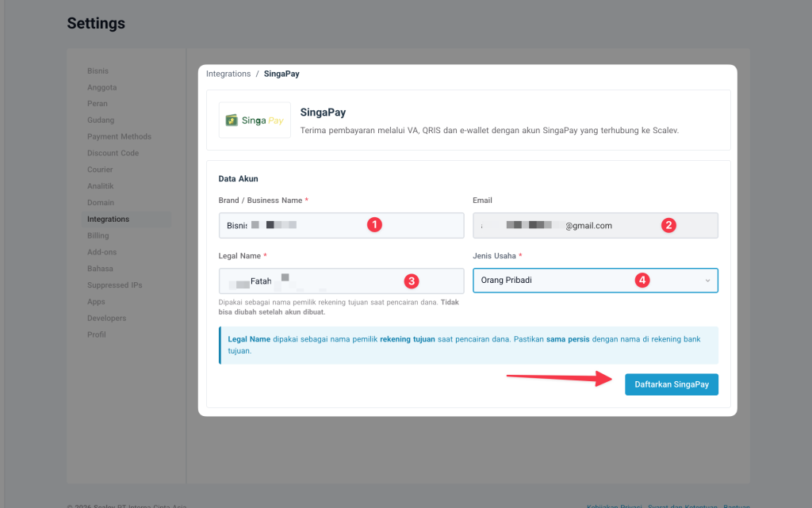Screen dimensions: 812x508
Task: Open the Jenis Usaha dropdown
Action: click(x=596, y=281)
